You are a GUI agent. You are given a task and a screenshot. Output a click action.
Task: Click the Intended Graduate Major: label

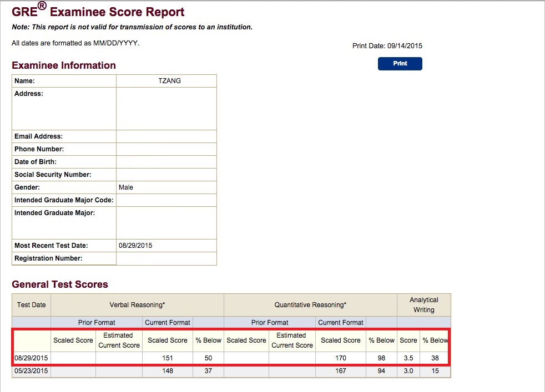tap(54, 213)
